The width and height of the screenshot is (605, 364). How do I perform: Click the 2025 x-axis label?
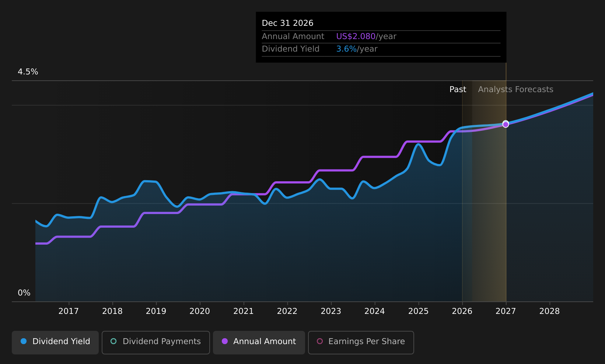click(x=419, y=311)
